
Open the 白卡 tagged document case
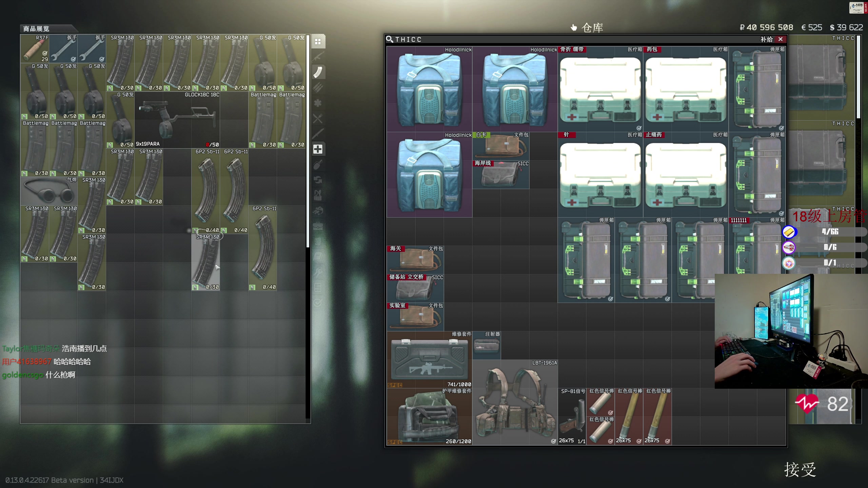click(x=501, y=146)
